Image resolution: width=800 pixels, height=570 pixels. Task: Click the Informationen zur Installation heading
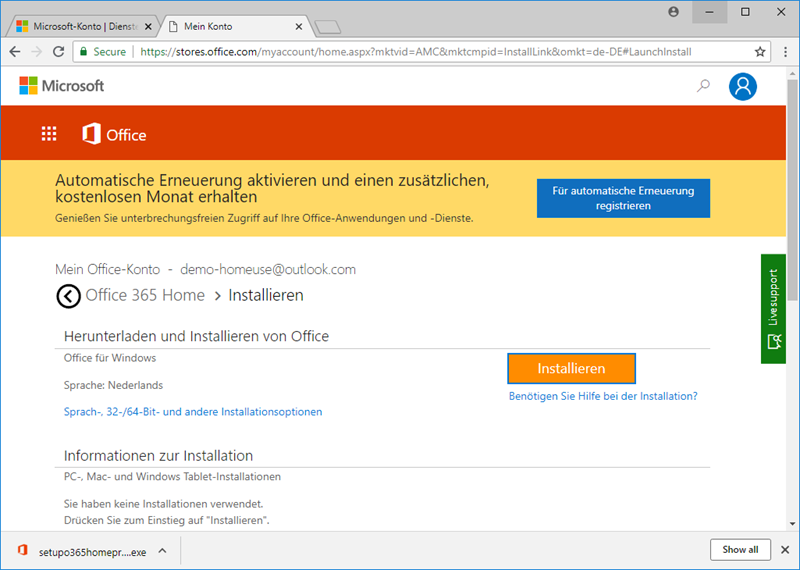[158, 455]
